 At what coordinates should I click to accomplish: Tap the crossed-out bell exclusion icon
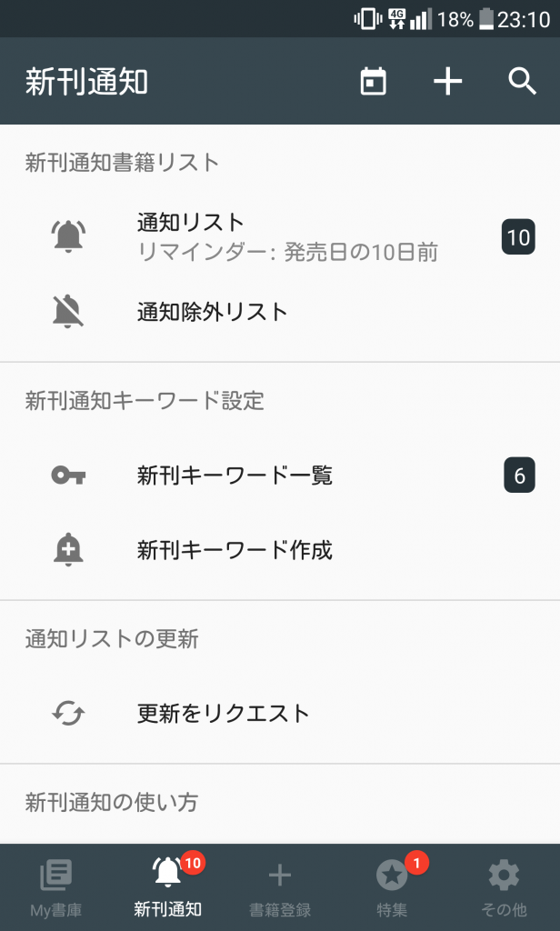[68, 312]
